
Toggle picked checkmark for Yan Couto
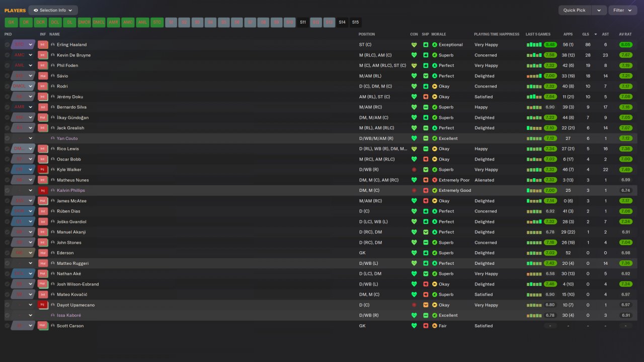tap(7, 138)
